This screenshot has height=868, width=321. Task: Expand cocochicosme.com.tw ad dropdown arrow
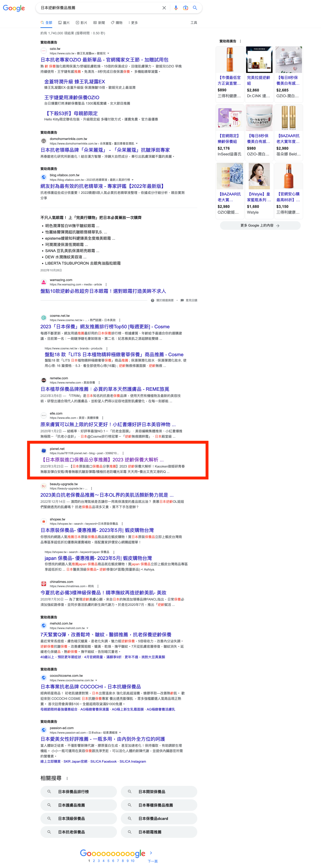[x=96, y=680]
